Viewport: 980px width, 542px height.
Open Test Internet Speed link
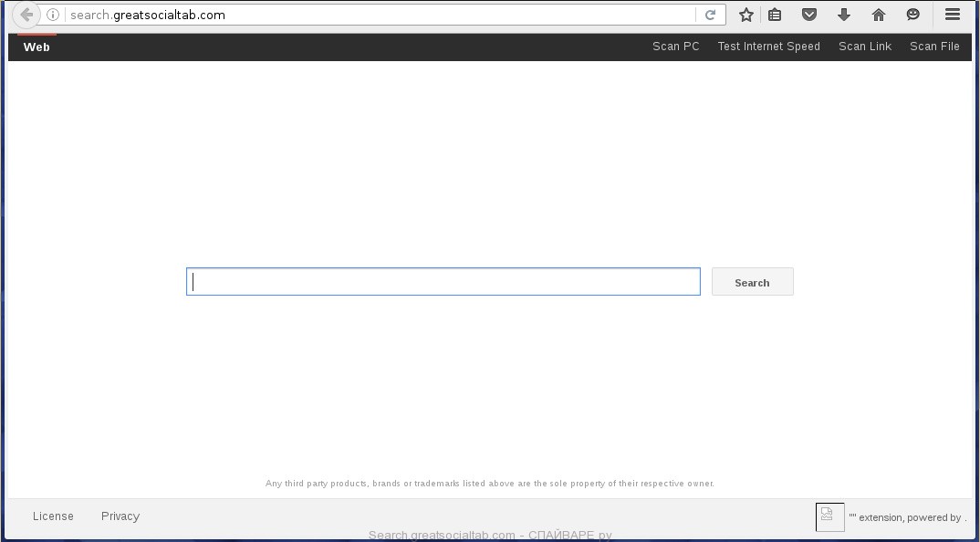pos(768,47)
